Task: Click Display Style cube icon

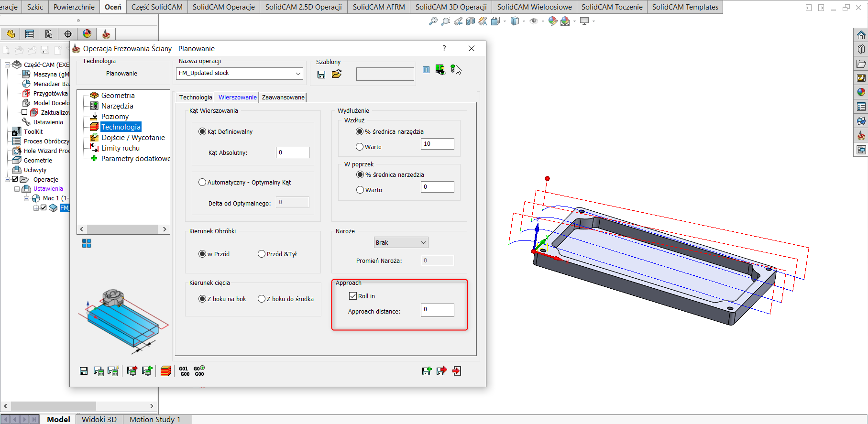Action: pos(515,21)
